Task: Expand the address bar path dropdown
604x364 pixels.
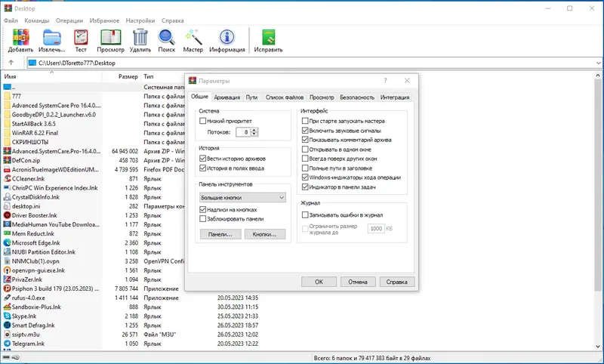Action: tap(598, 63)
